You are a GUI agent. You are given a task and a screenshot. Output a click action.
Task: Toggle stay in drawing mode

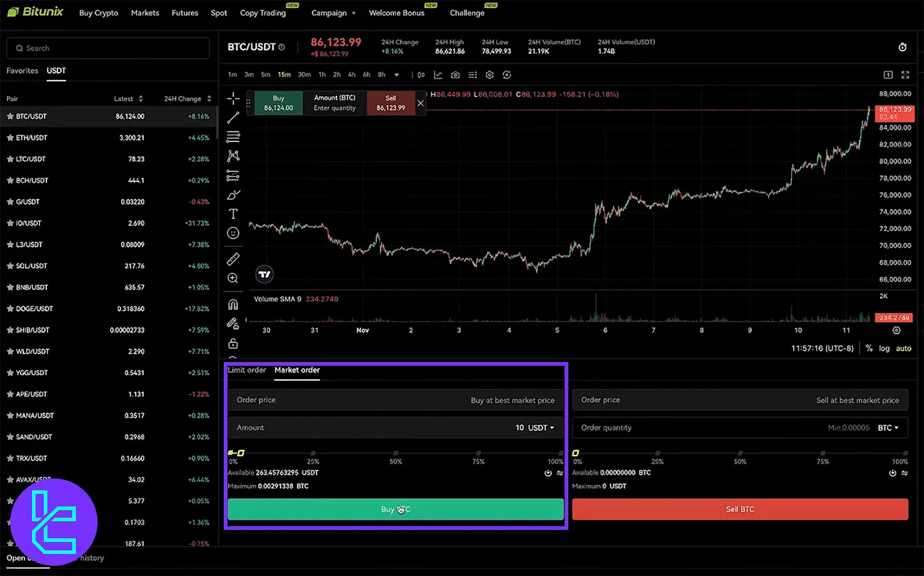[x=233, y=324]
